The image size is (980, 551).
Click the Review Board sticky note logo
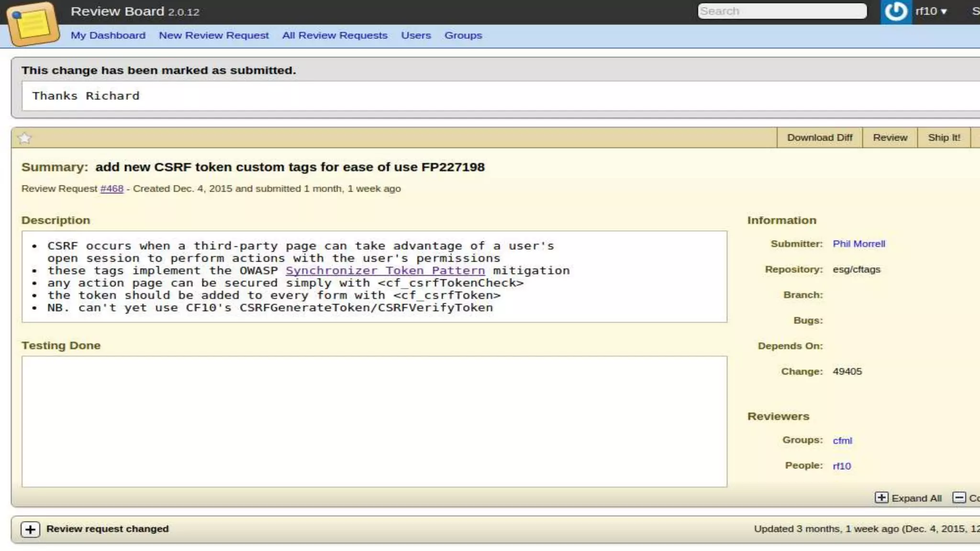coord(33,24)
